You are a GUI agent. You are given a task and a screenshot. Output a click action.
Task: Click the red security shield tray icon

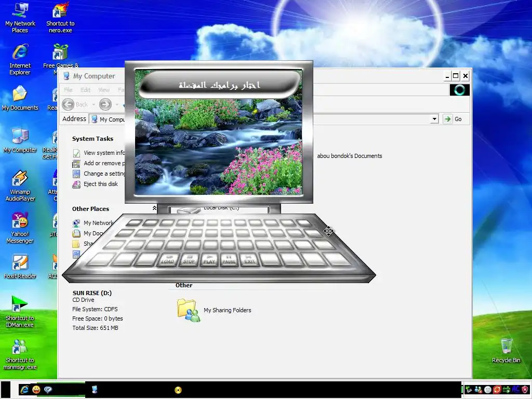525,390
